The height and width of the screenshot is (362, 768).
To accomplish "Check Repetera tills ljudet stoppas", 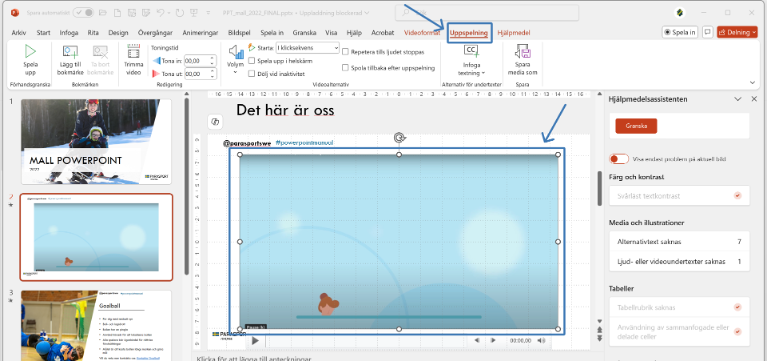I will (346, 51).
